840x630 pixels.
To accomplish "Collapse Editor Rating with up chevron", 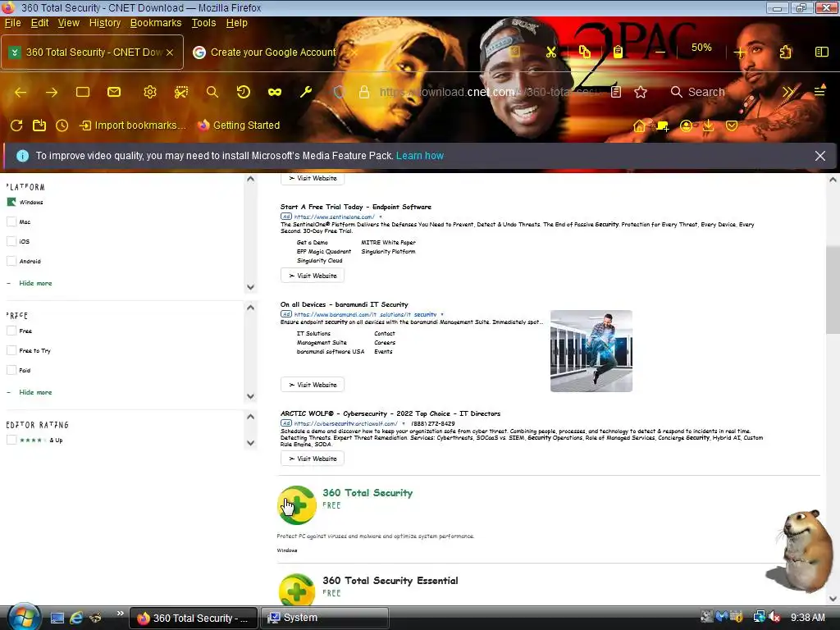I will coord(251,417).
